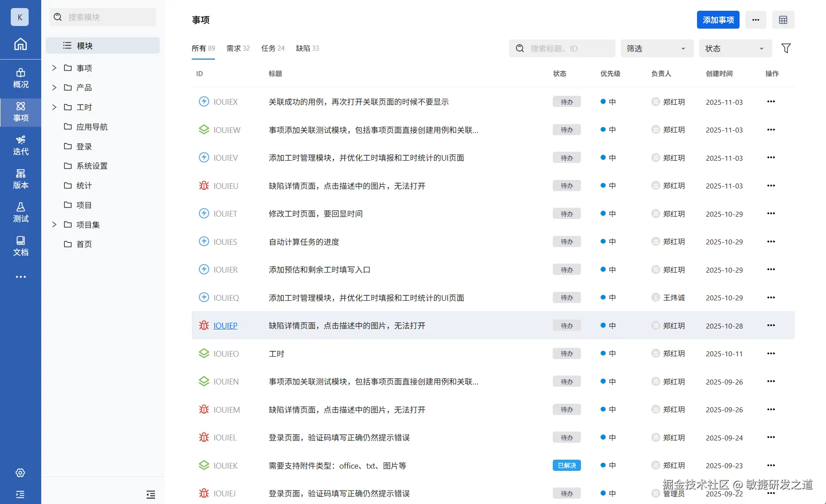Click assignee 王炜诚 on IOUIEQ row
Screen dimensions: 826x504
pos(674,298)
